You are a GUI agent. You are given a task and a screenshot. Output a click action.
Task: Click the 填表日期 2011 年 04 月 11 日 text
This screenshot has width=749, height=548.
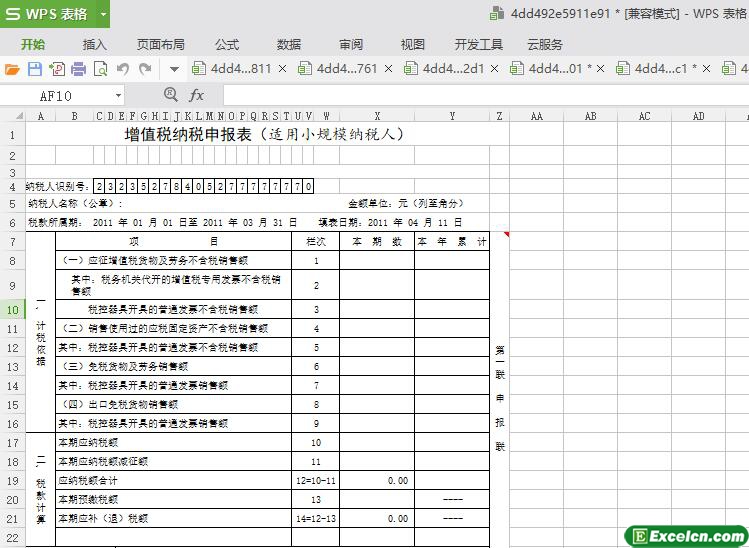pyautogui.click(x=390, y=223)
